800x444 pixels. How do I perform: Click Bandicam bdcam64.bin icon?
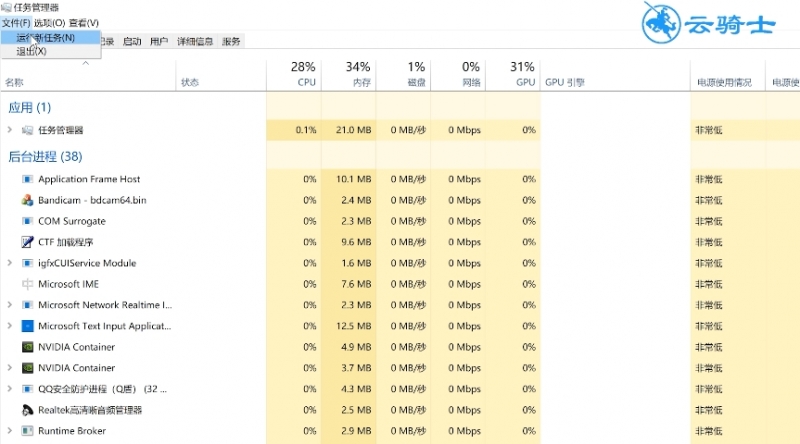(28, 200)
